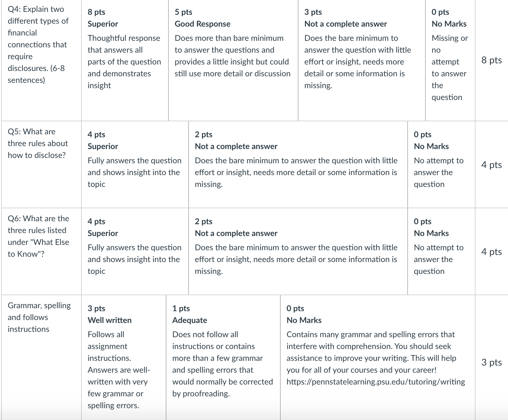Click the 8 pts total for Q4

pos(491,60)
